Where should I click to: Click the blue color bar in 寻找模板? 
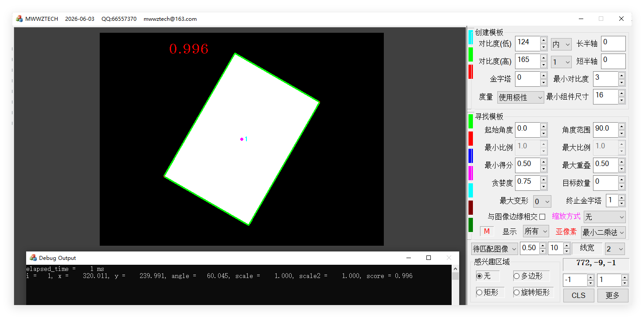coord(471,156)
